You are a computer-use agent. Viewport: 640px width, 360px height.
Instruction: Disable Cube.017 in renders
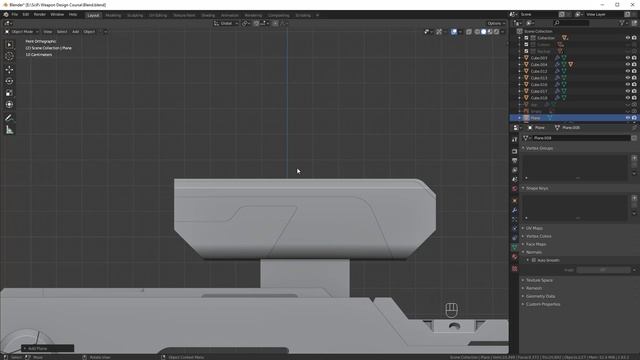pyautogui.click(x=634, y=91)
